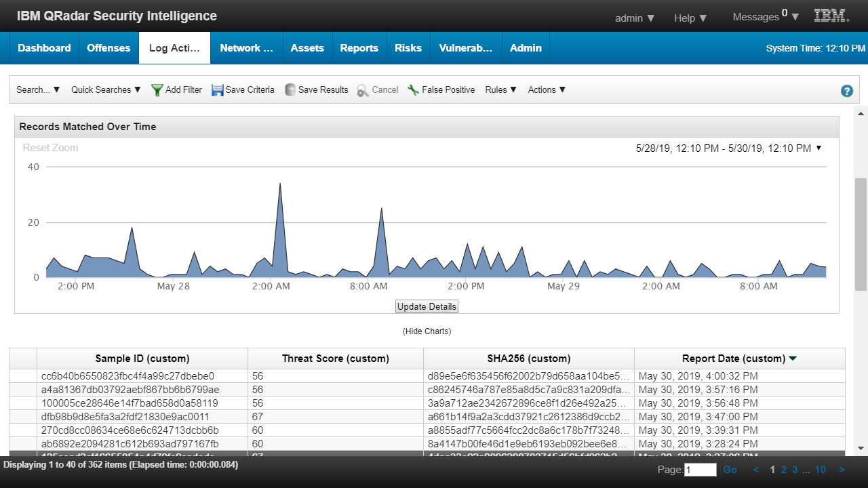Image resolution: width=868 pixels, height=488 pixels.
Task: Open the chart time range dropdown
Action: pos(818,148)
